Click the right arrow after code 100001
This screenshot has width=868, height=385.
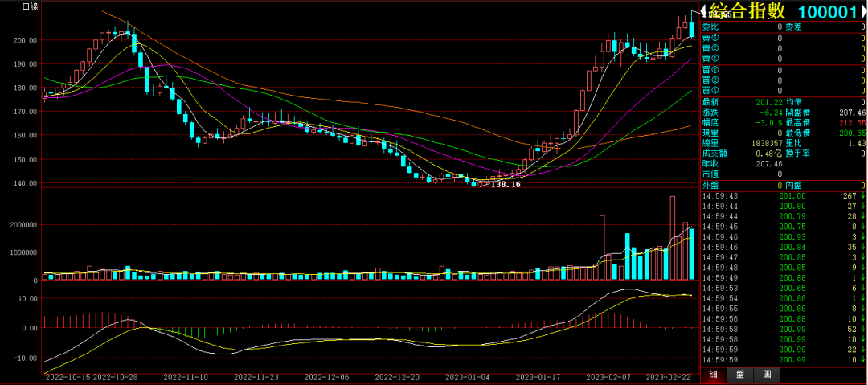coord(863,11)
